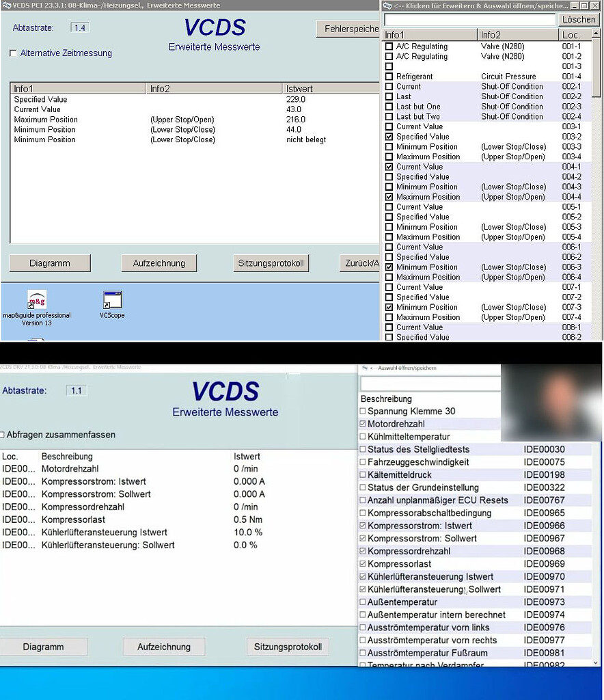Click the Diagramm button in the top window
604x700 pixels.
[50, 262]
